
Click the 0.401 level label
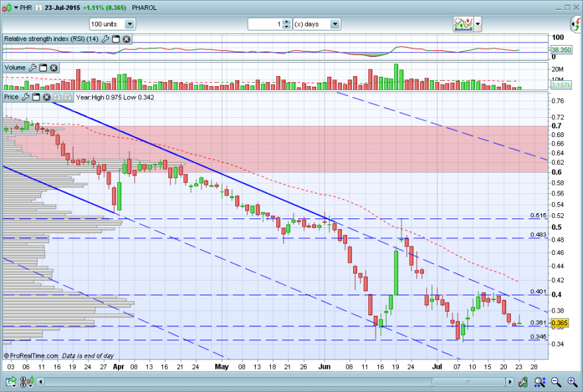point(538,291)
